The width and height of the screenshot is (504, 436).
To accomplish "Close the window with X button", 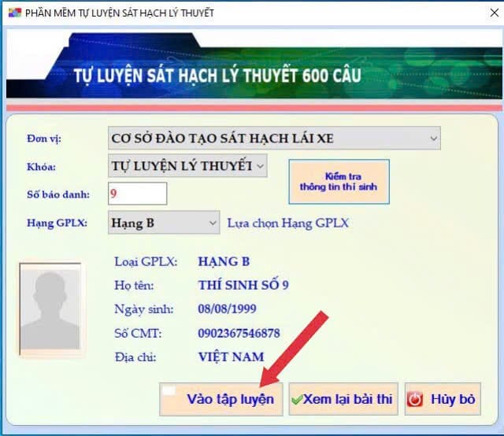I will (494, 13).
